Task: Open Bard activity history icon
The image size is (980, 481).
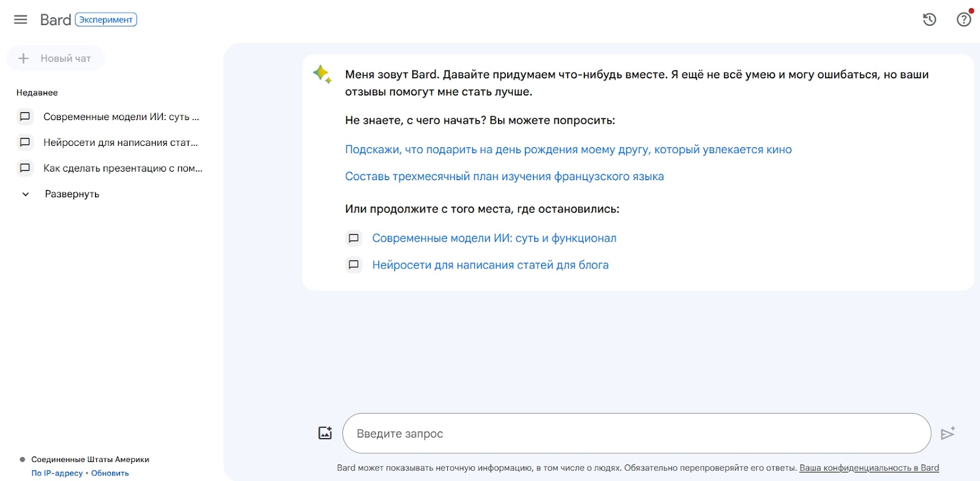Action: tap(929, 20)
